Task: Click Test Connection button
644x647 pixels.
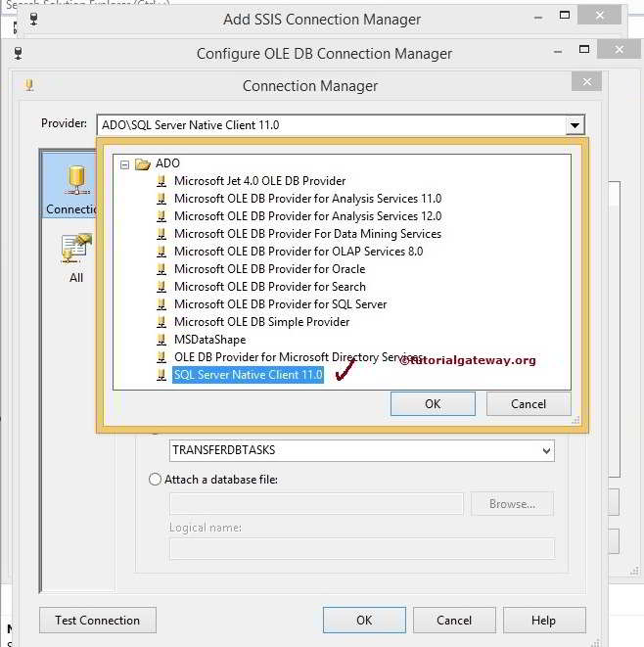Action: pos(98,621)
